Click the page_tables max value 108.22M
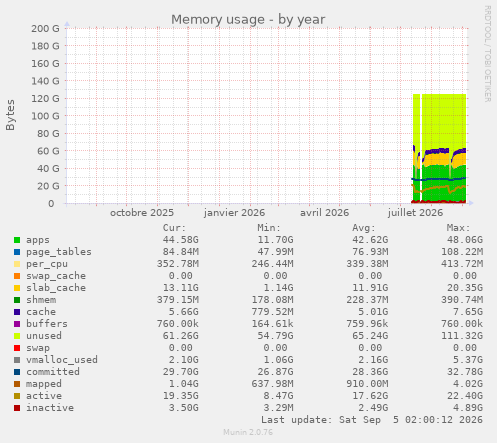Image resolution: width=497 pixels, height=443 pixels. coord(462,252)
